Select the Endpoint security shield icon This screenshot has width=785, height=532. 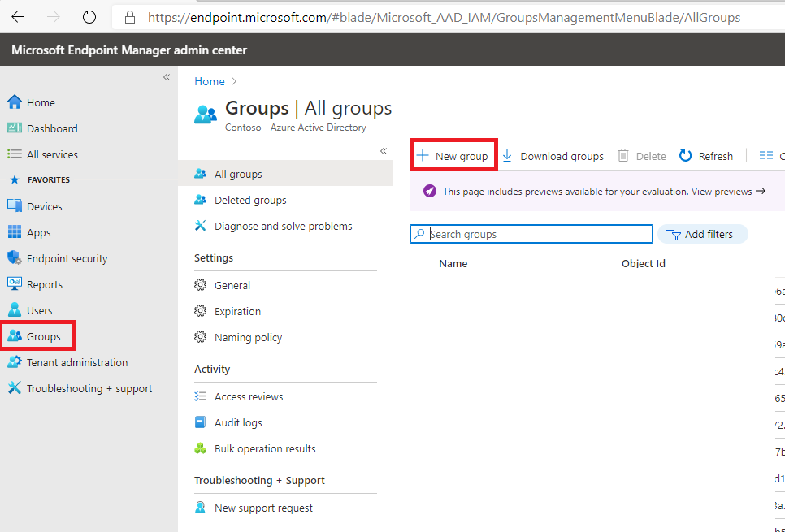point(15,258)
